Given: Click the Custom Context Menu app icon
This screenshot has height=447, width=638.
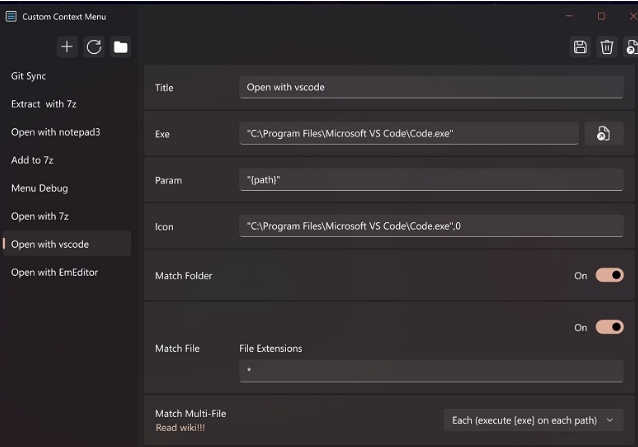Looking at the screenshot, I should tap(11, 16).
